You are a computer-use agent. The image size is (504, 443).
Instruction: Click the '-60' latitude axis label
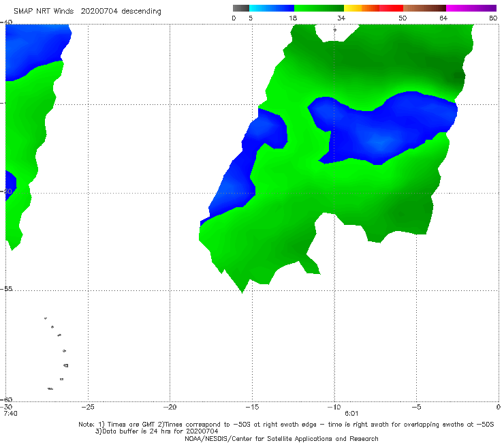(6, 399)
